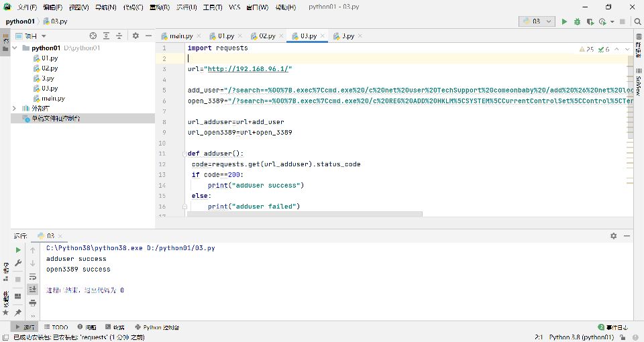The height and width of the screenshot is (342, 644).
Task: Go to previous highlighted error arrow
Action: (616, 49)
